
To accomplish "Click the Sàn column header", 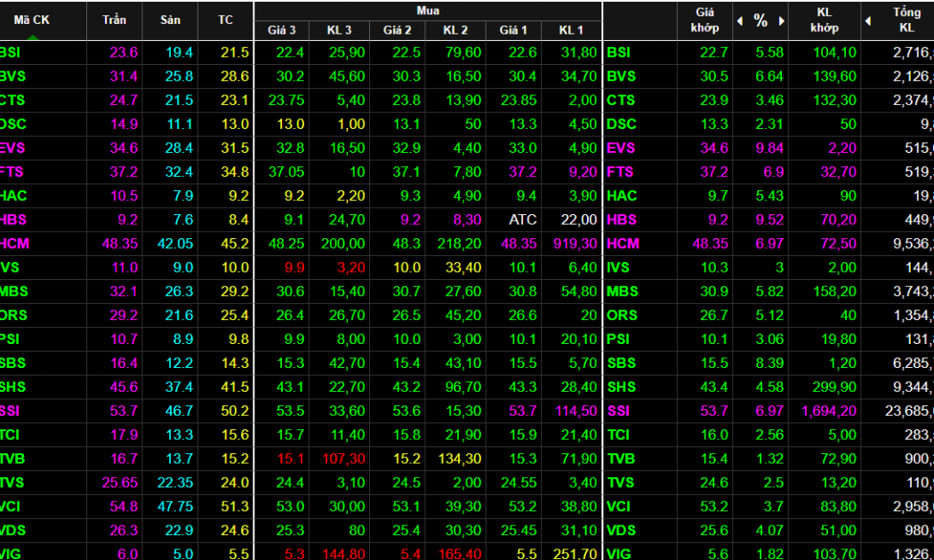I will [171, 20].
